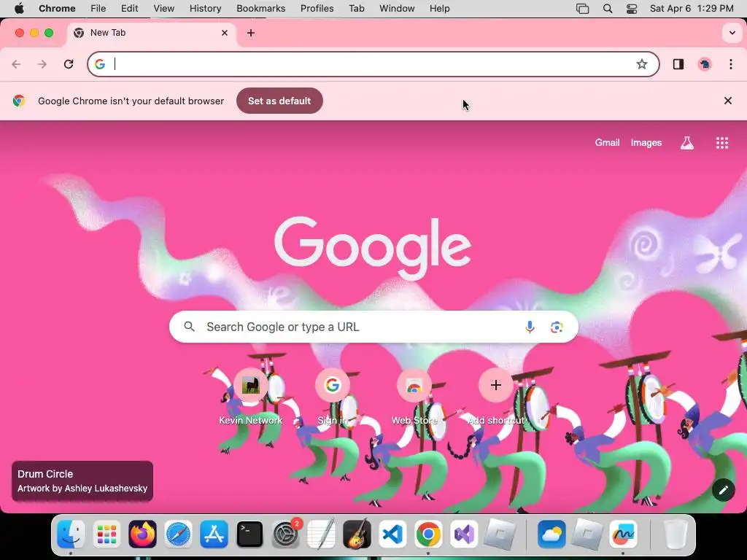Focus the Search Google or type a URL box
The width and height of the screenshot is (747, 560).
click(x=373, y=327)
